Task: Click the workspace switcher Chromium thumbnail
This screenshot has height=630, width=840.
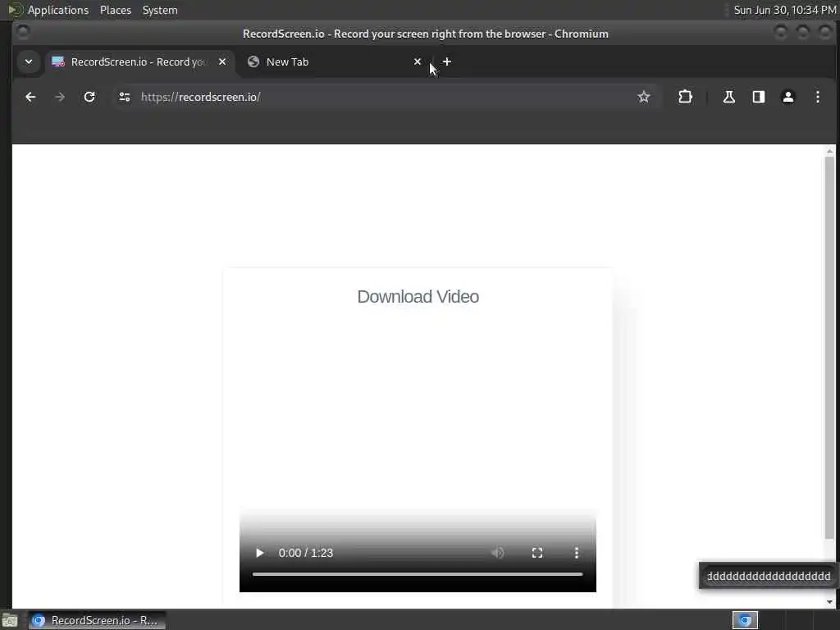Action: [x=745, y=620]
